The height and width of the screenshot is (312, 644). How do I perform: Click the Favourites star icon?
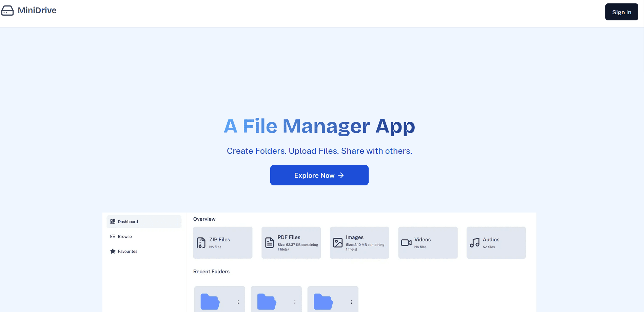point(113,252)
